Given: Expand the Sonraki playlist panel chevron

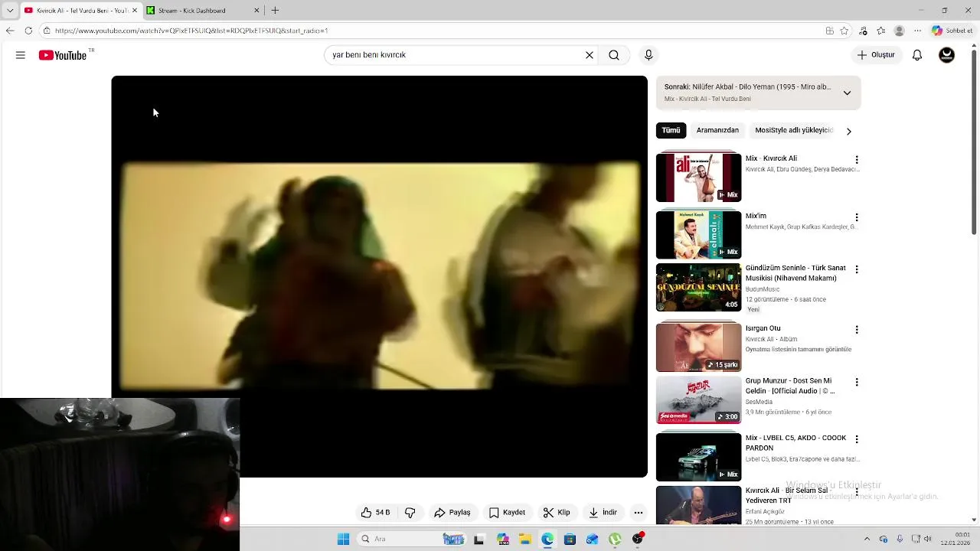Looking at the screenshot, I should (847, 93).
